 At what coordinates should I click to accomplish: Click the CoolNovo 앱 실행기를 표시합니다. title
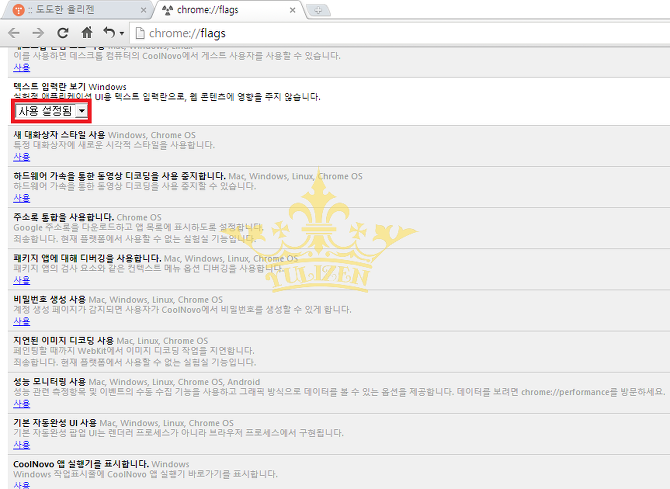click(x=81, y=464)
